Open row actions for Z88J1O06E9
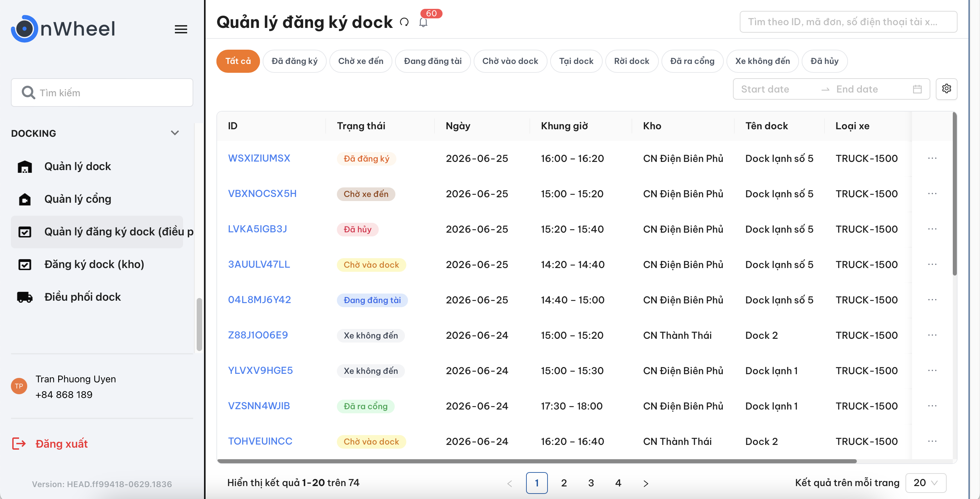This screenshot has height=499, width=980. (x=932, y=335)
